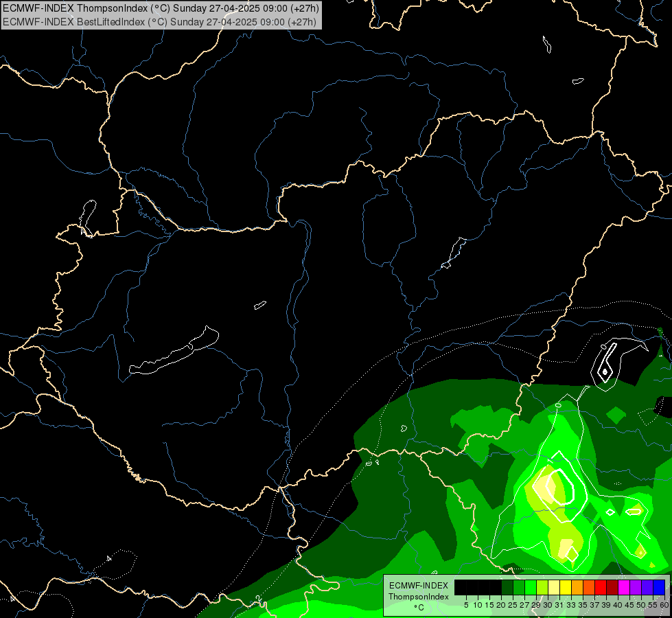Pick the magenta 40–45 legend swatch
This screenshot has height=618, width=672.
pos(624,587)
